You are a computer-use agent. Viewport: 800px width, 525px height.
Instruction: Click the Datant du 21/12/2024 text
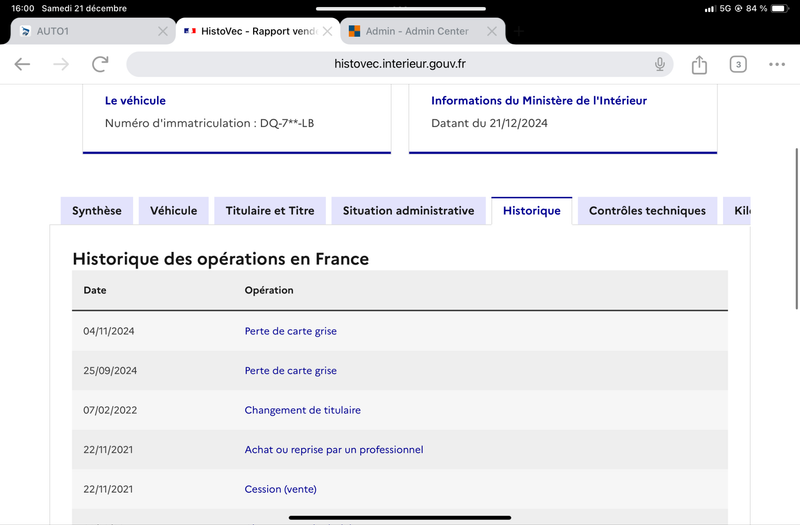tap(489, 123)
